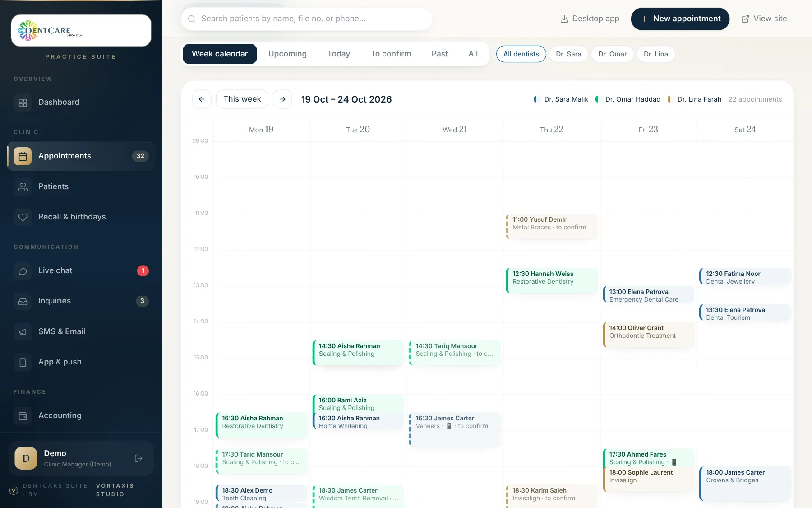Filter calendar by Dr. Sara
The height and width of the screenshot is (508, 812).
[x=568, y=54]
